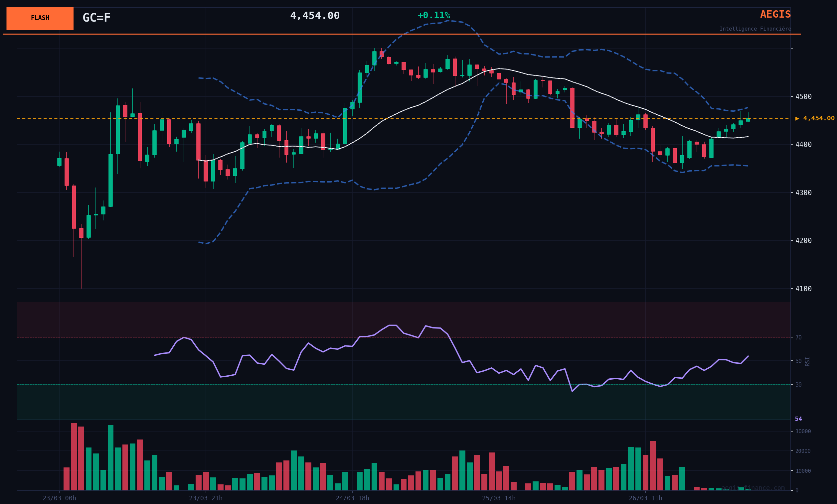This screenshot has height=504, width=837.
Task: Click the GC=F ticker symbol
Action: 96,18
